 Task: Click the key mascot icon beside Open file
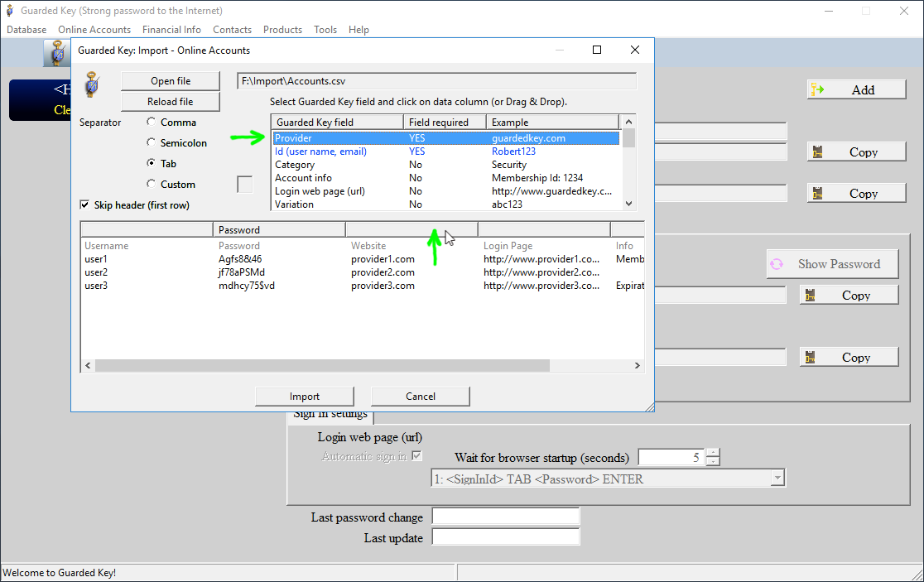point(93,84)
